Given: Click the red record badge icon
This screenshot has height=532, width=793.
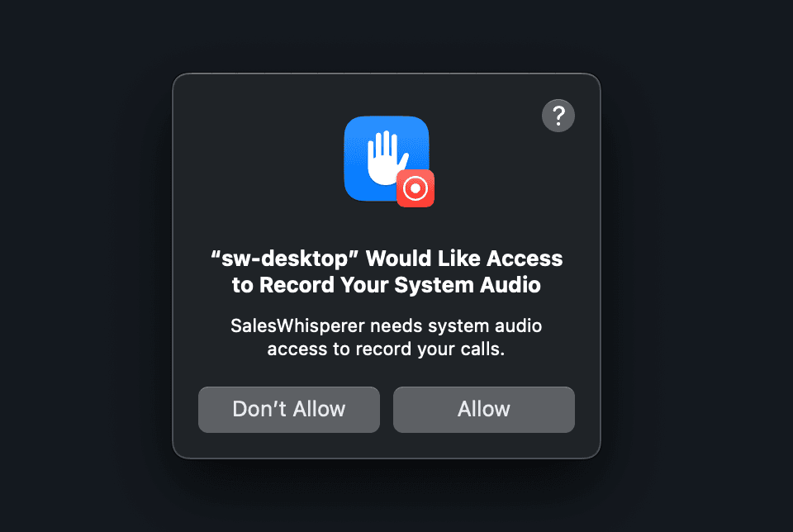Looking at the screenshot, I should pos(415,188).
